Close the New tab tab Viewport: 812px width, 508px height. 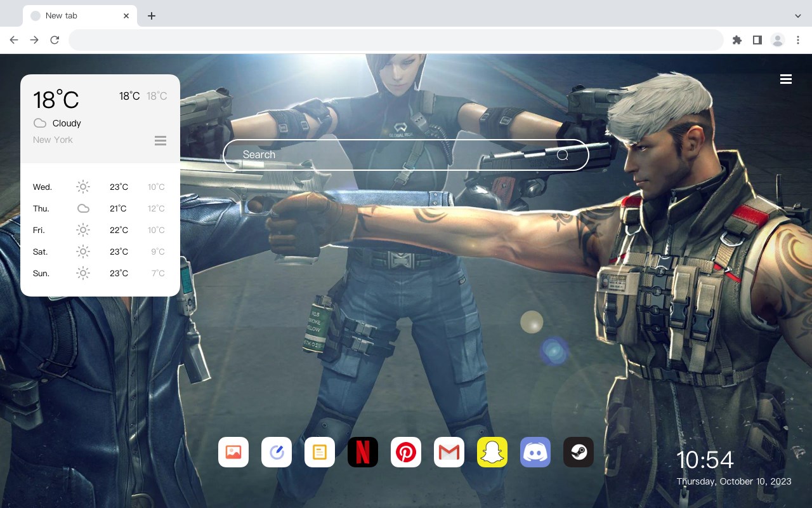(x=126, y=16)
